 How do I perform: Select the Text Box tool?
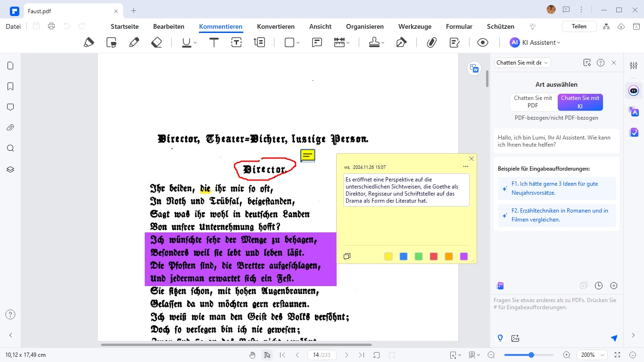237,42
